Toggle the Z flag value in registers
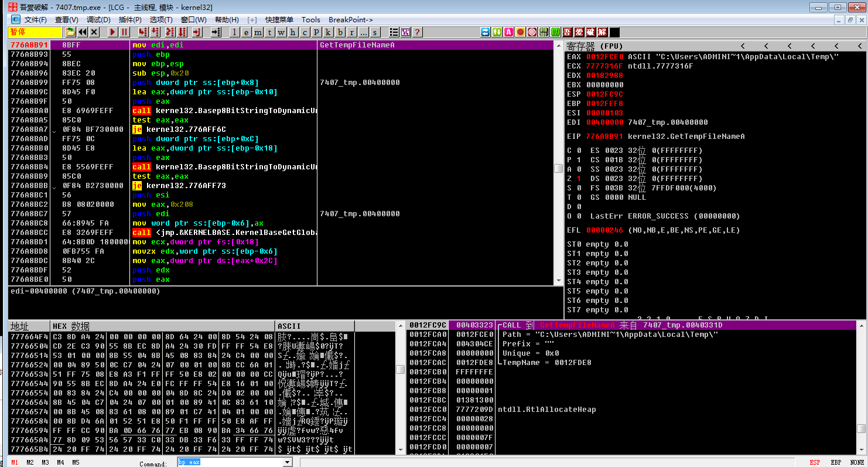868x467 pixels. (579, 179)
